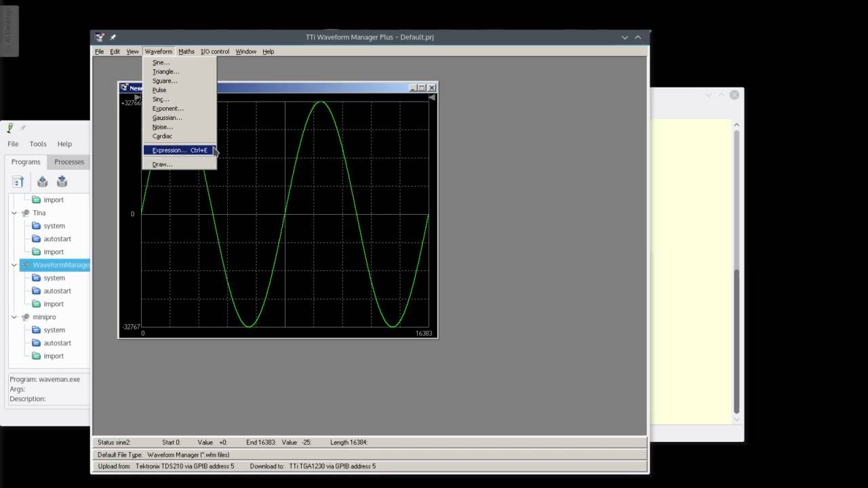This screenshot has width=868, height=488.
Task: Collapse the Tina tree node
Action: [14, 213]
